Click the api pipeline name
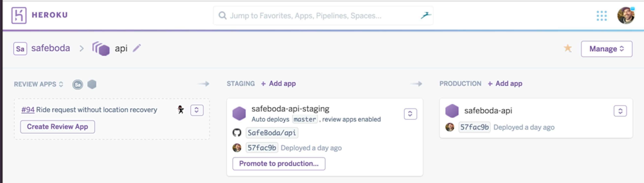644x183 pixels. click(121, 48)
